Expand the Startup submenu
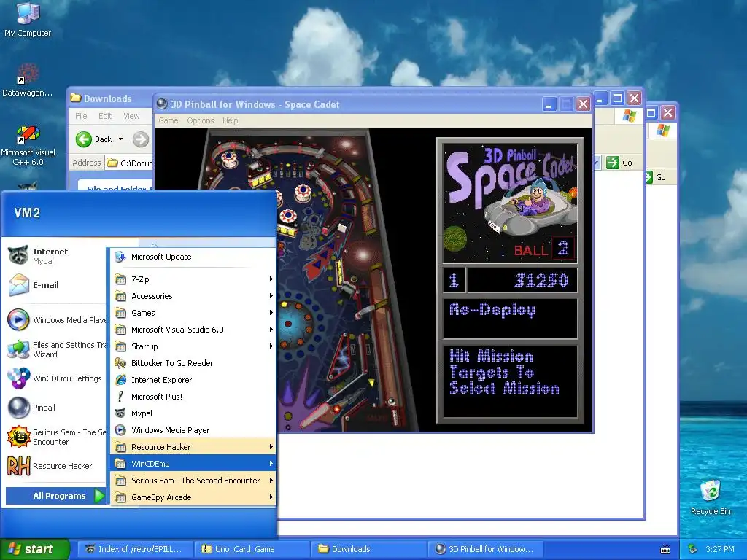 (193, 346)
